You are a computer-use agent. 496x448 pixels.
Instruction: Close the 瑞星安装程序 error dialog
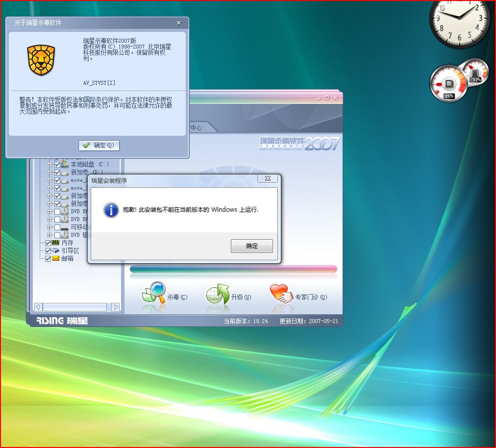268,178
